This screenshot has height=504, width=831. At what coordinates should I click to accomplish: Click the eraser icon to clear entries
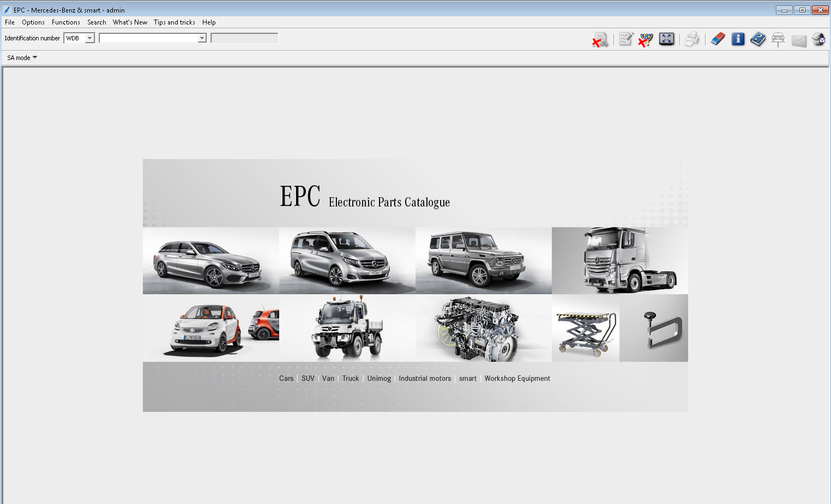(718, 39)
